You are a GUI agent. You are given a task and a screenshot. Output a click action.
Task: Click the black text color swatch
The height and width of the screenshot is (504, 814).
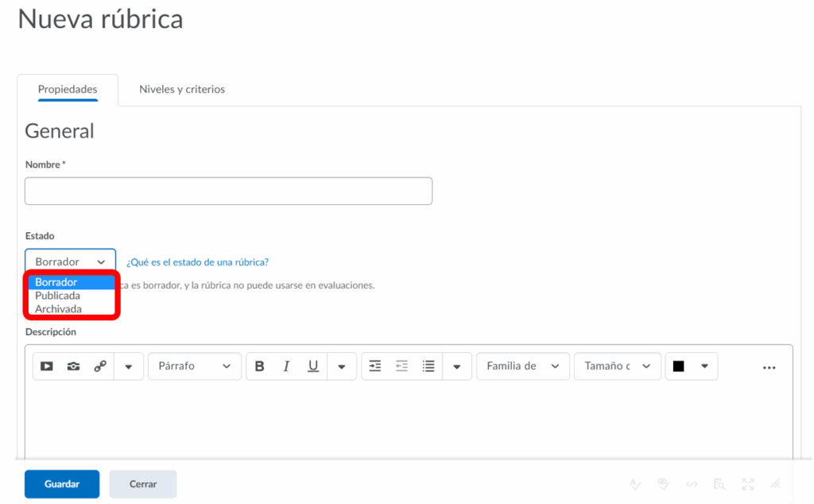pyautogui.click(x=678, y=366)
